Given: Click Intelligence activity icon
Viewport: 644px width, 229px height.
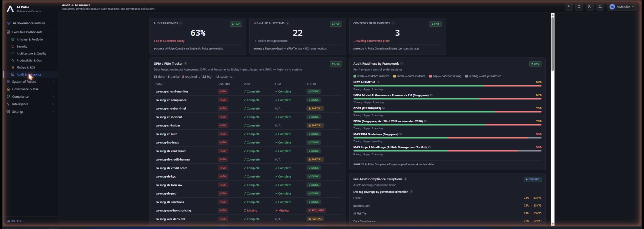Looking at the screenshot, I should tap(8, 104).
